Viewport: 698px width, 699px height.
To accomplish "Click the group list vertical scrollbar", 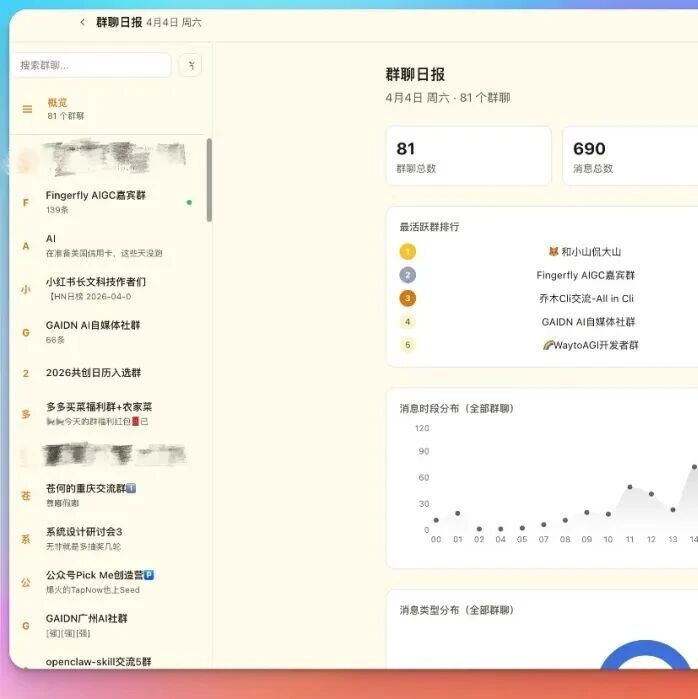I will click(209, 180).
